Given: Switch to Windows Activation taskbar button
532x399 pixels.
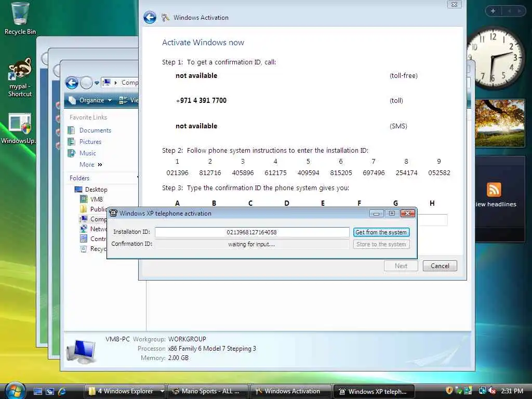Looking at the screenshot, I should (x=290, y=391).
